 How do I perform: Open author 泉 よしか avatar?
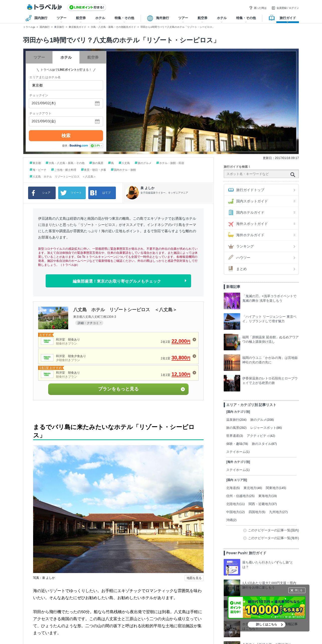coord(132,193)
